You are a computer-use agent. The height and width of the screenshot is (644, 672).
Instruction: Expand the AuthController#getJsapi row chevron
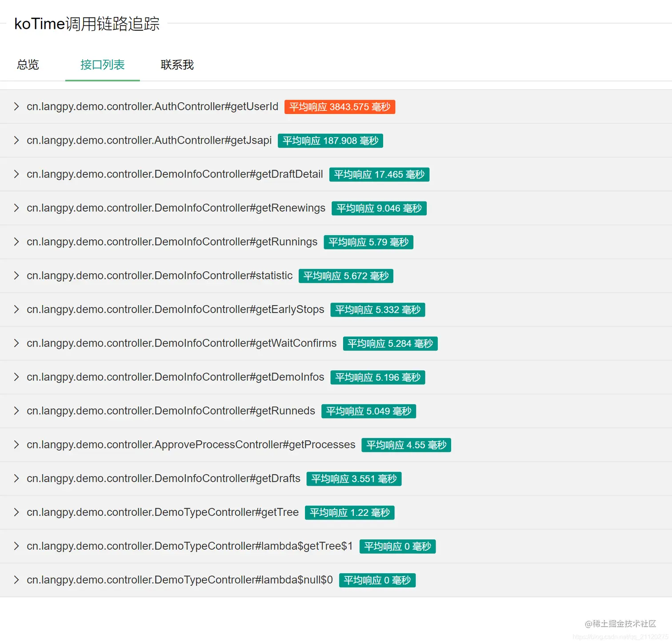(16, 140)
